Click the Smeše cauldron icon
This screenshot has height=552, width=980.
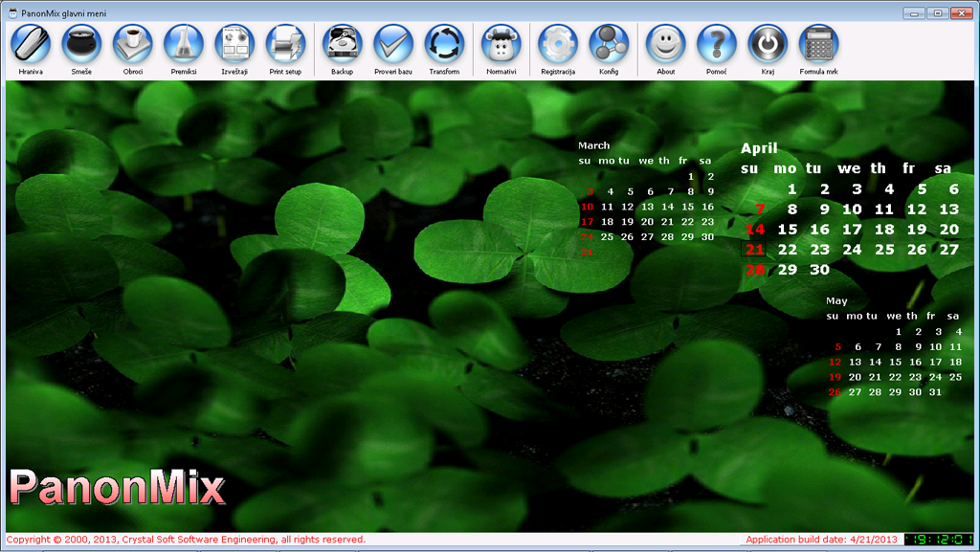81,44
